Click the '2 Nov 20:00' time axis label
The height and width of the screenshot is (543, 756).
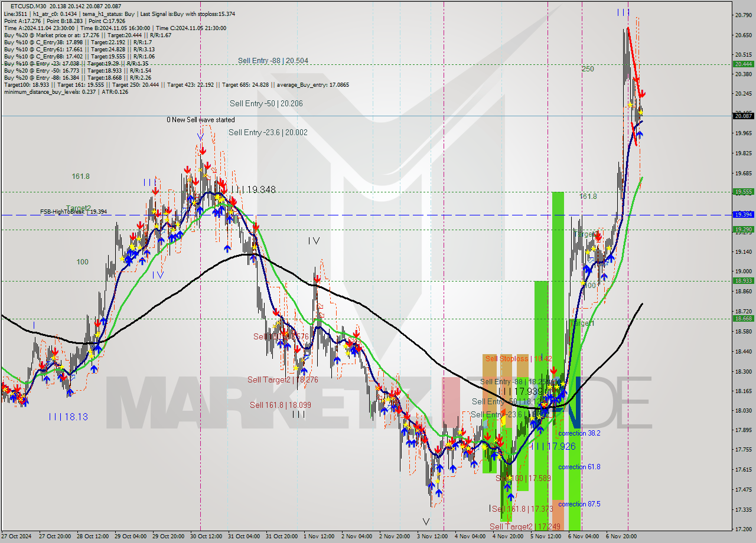point(395,537)
